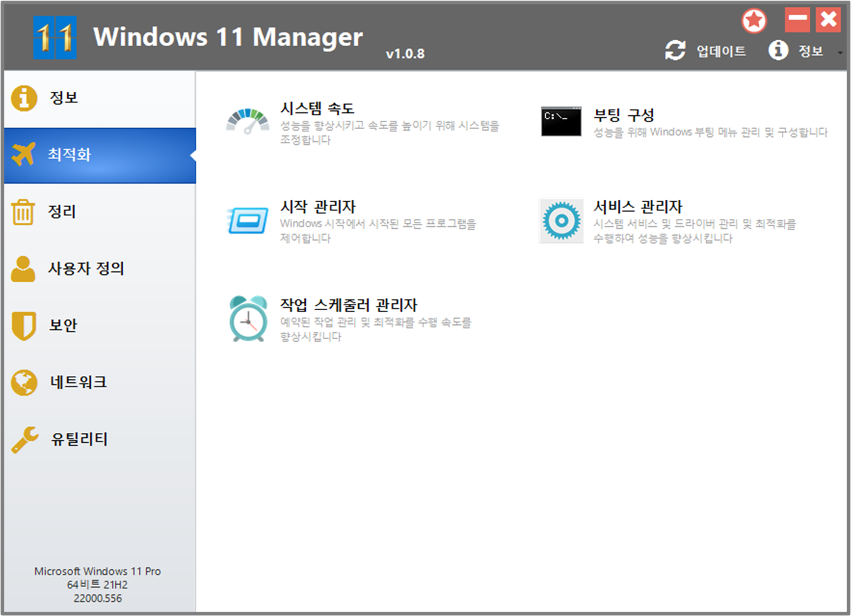Switch to the 네트워크 sidebar tab
The width and height of the screenshot is (851, 616).
tap(100, 382)
